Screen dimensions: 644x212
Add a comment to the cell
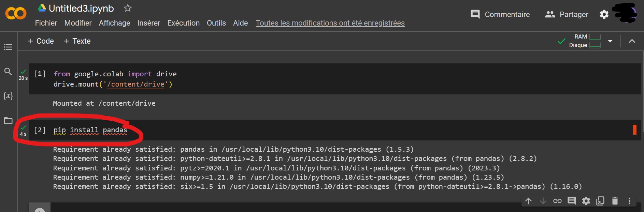(572, 201)
